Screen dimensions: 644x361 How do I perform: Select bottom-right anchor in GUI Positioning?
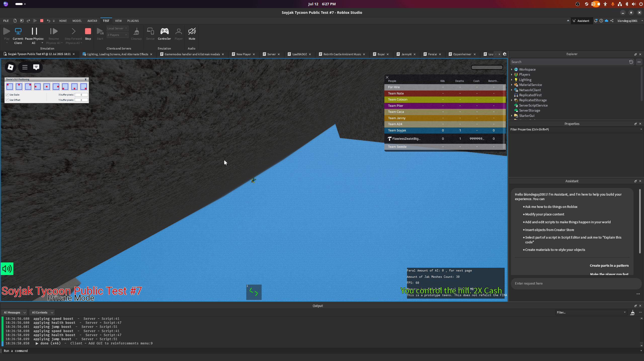[84, 86]
